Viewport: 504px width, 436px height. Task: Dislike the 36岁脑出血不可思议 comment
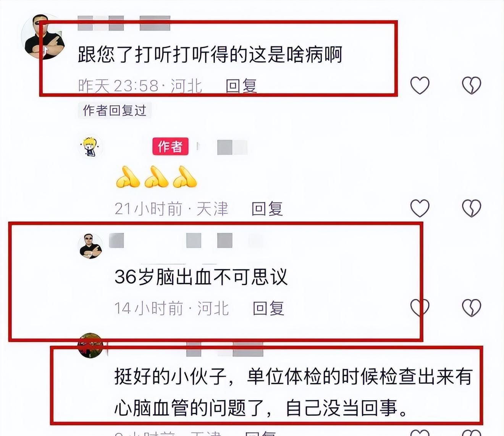(471, 308)
